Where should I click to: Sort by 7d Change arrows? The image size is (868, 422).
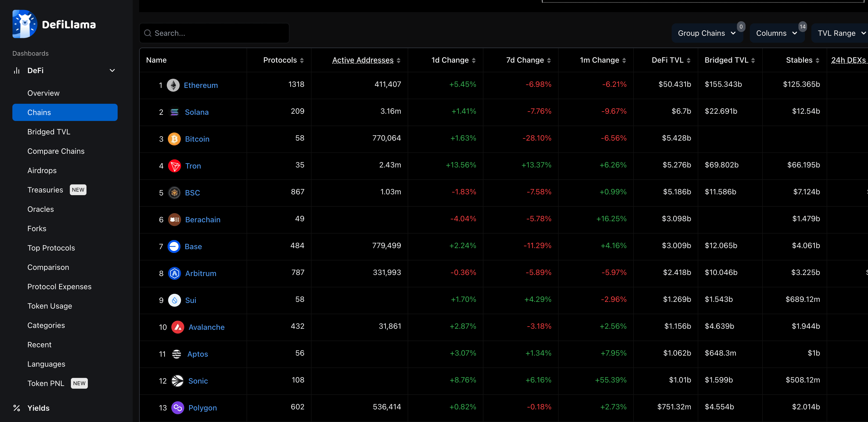pos(549,60)
